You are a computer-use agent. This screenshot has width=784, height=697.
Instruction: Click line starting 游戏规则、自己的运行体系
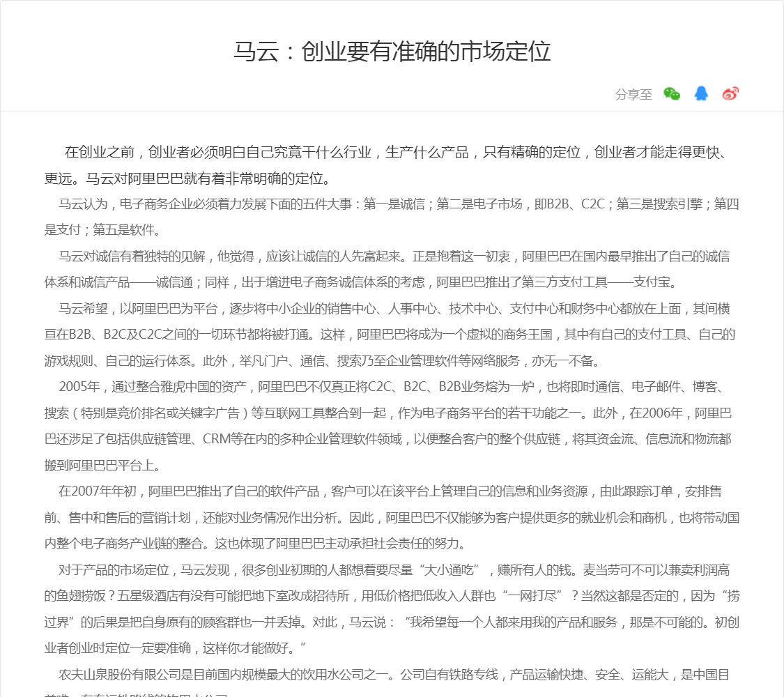(x=321, y=360)
